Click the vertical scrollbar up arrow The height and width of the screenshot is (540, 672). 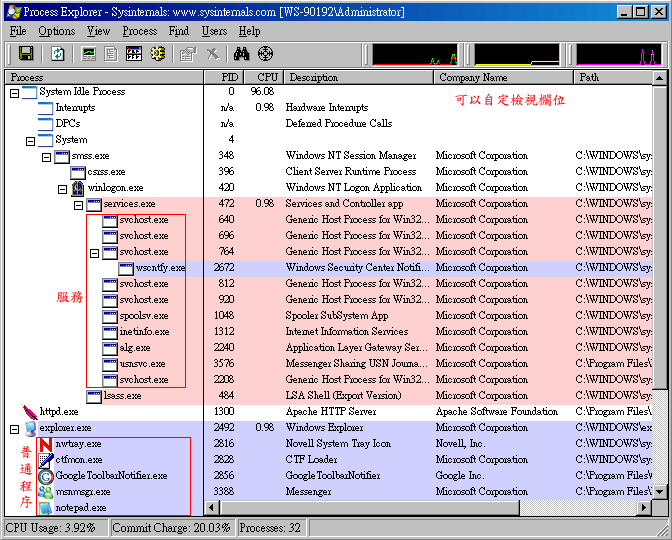coord(660,78)
